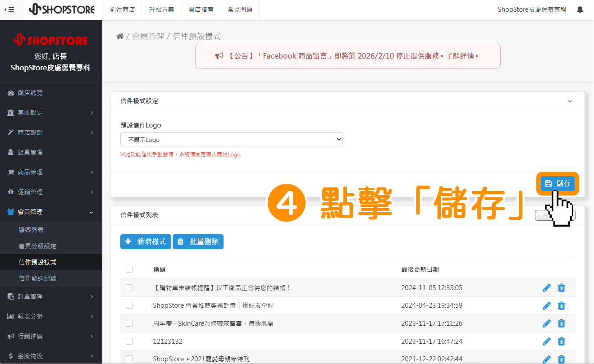
Task: Check the checkbox for ShopStore 會員推薦獎勵計畫 row
Action: [129, 305]
